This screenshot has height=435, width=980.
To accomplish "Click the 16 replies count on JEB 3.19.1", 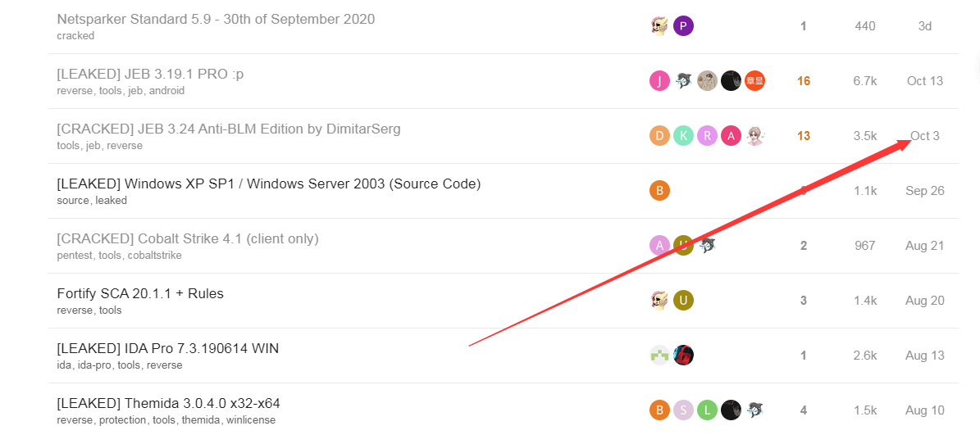I will 804,81.
